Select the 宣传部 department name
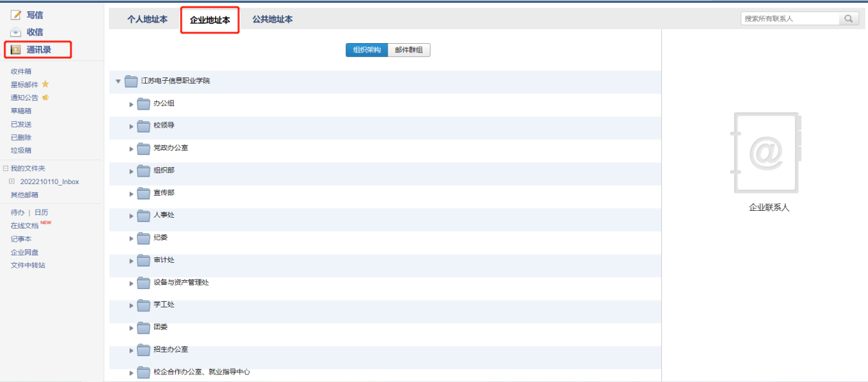 pyautogui.click(x=164, y=193)
